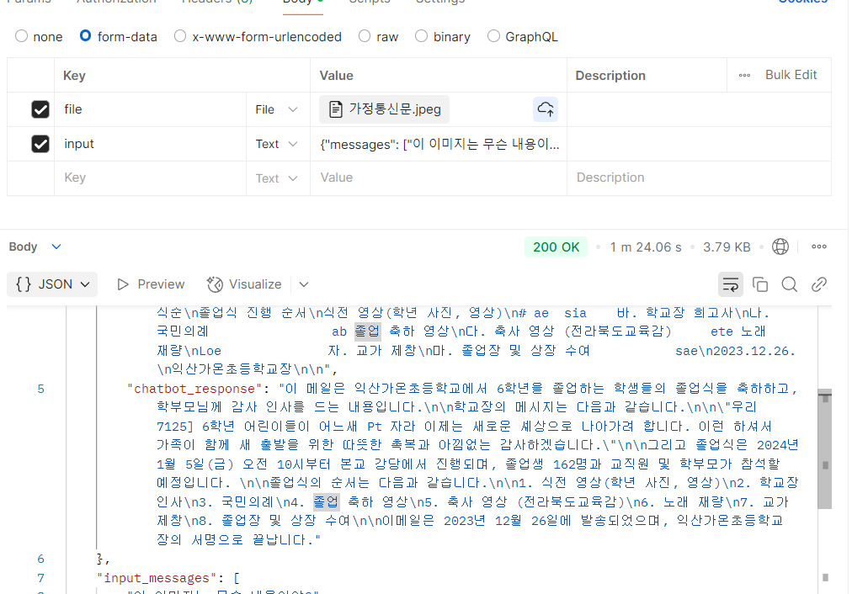This screenshot has height=594, width=868.
Task: Click the file key cell
Action: point(150,109)
